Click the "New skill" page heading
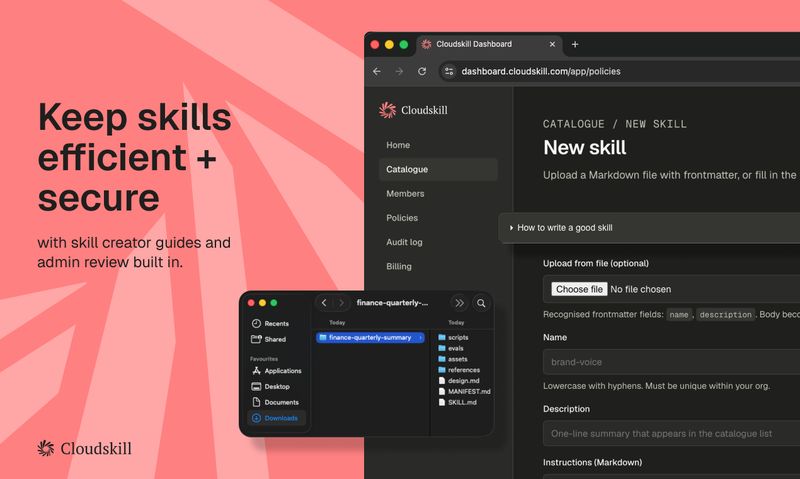The width and height of the screenshot is (800, 479). click(x=585, y=148)
